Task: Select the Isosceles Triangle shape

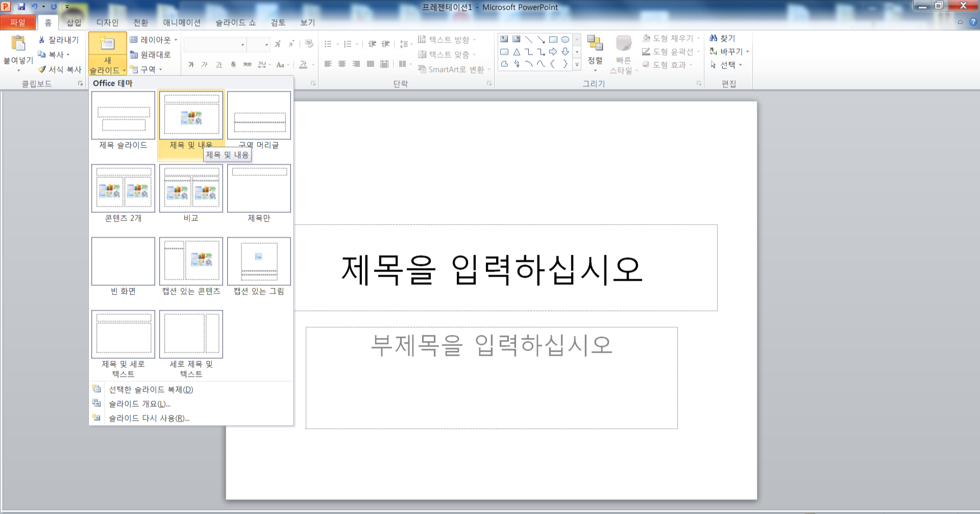Action: (517, 52)
